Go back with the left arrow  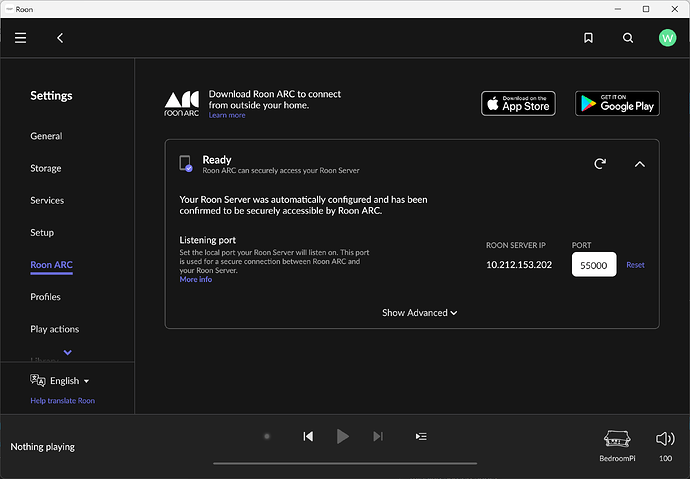(60, 38)
